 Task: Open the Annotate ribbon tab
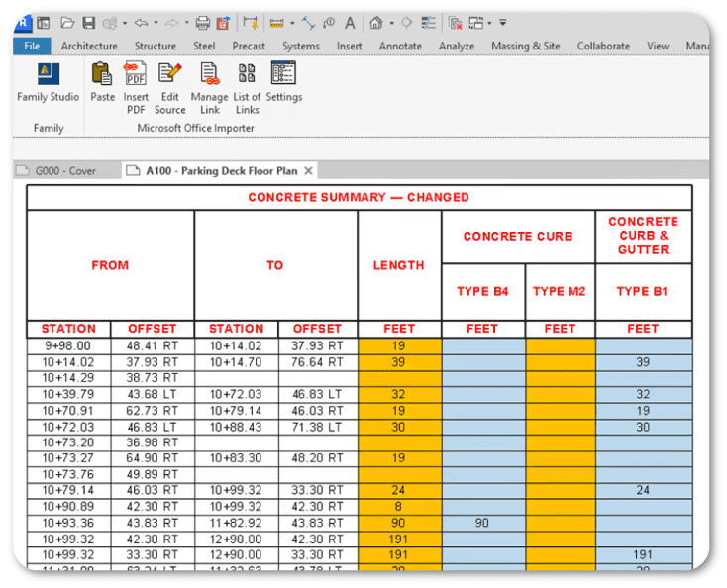pyautogui.click(x=400, y=46)
